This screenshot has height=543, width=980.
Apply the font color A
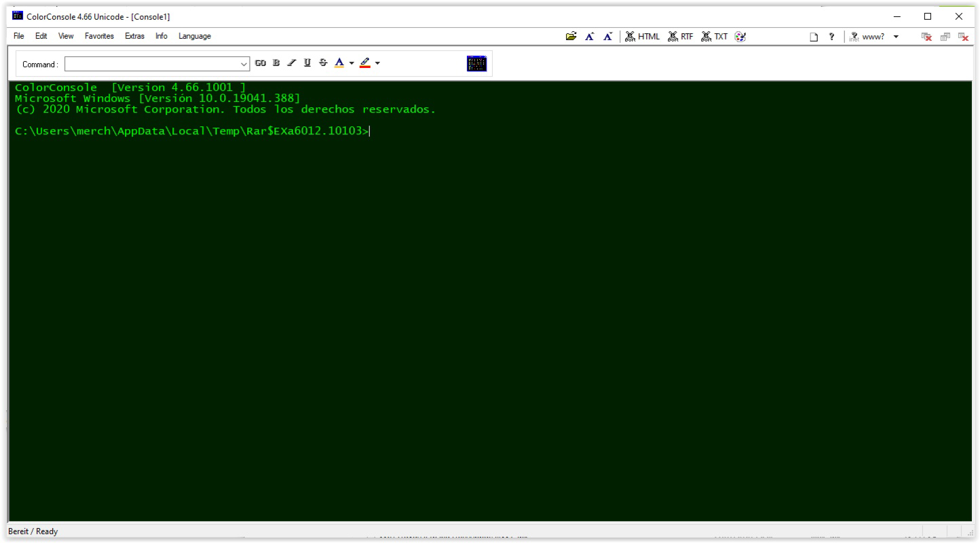[339, 64]
